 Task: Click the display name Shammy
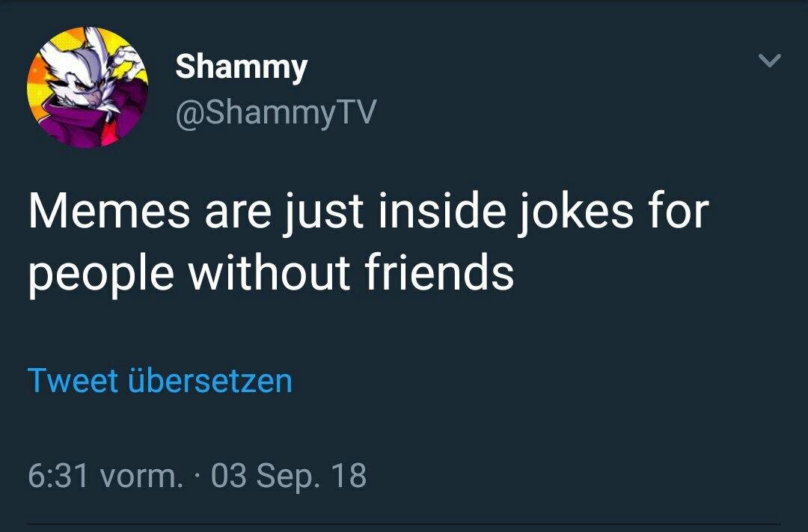[x=241, y=67]
